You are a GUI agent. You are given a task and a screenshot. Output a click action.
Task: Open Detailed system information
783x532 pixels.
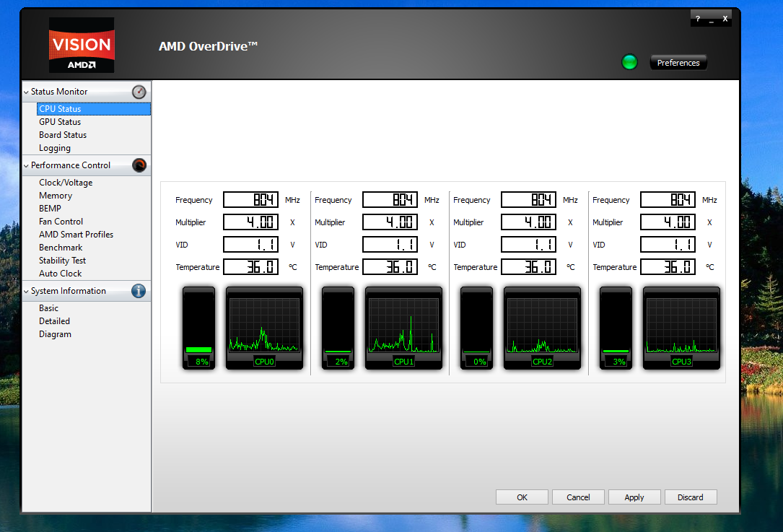coord(54,321)
